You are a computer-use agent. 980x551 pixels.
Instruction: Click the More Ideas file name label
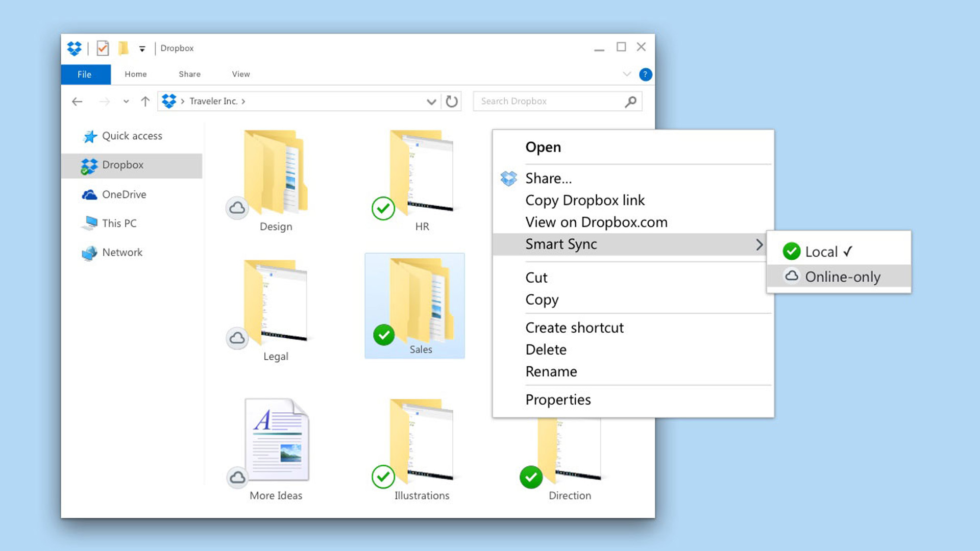click(x=276, y=495)
